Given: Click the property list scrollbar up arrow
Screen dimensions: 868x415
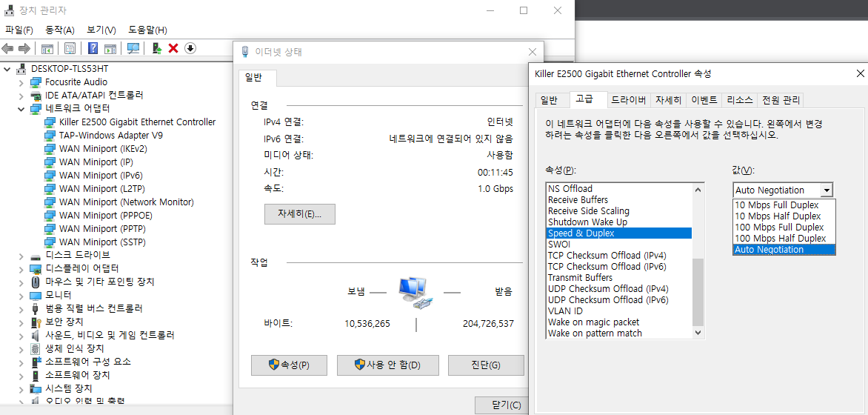Looking at the screenshot, I should tap(698, 189).
